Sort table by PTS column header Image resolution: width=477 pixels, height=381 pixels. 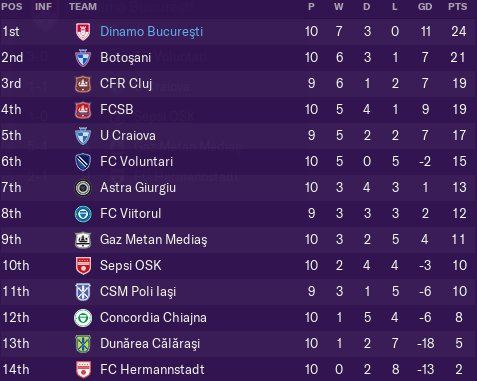[x=458, y=7]
